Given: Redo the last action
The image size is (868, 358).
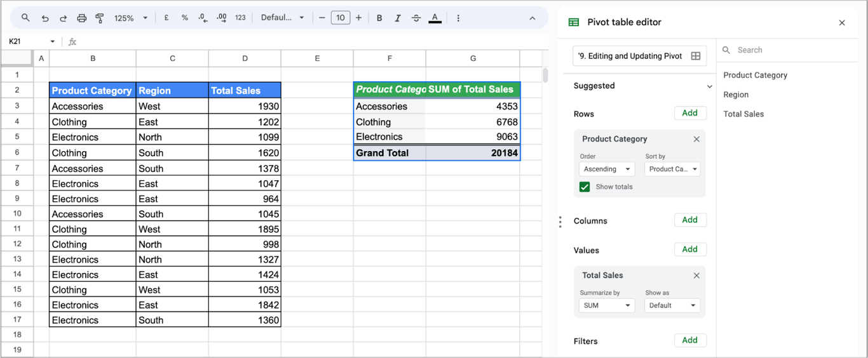Looking at the screenshot, I should click(63, 18).
